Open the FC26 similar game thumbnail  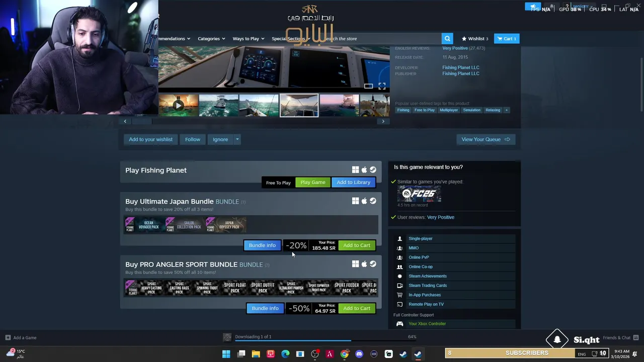(419, 194)
